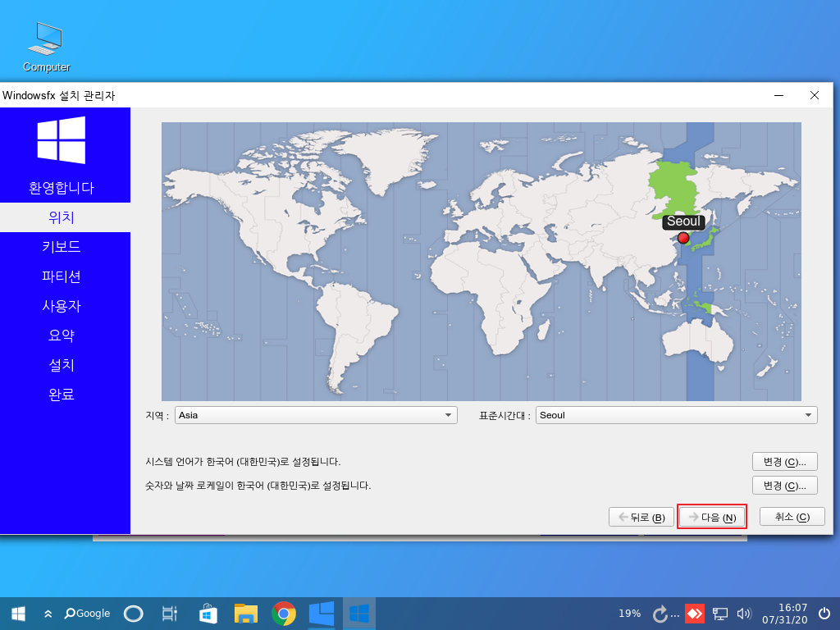Close the Windowsfx installer window
This screenshot has height=630, width=840.
815,95
